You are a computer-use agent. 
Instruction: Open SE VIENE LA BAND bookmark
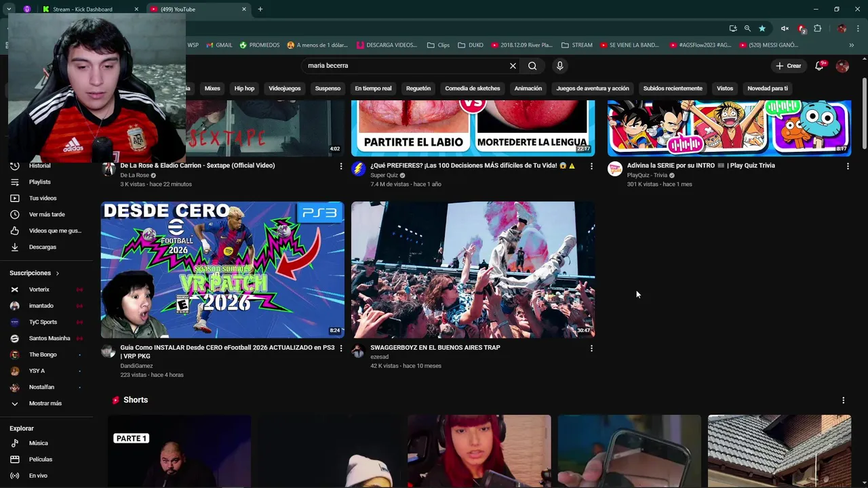tap(629, 45)
